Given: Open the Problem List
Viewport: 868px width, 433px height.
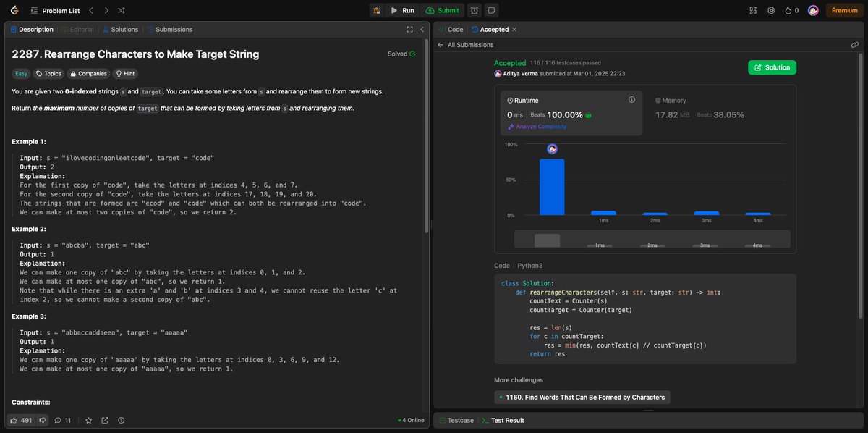Looking at the screenshot, I should 55,10.
